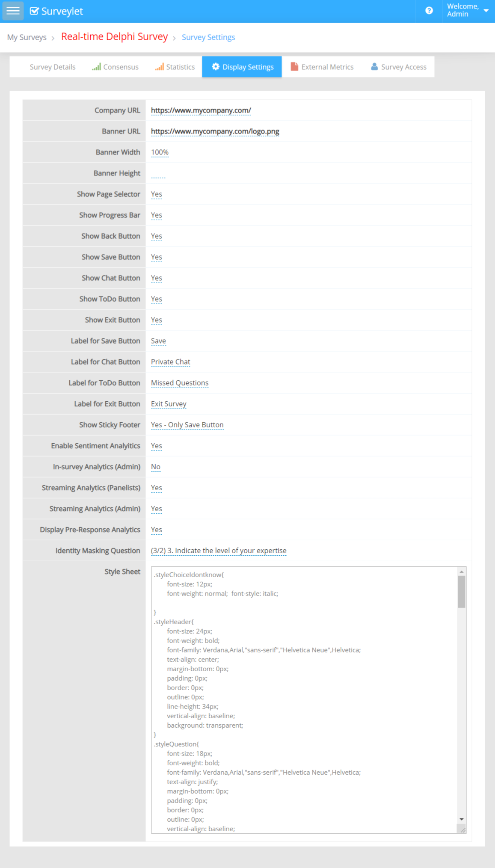This screenshot has height=868, width=495.
Task: Go to My Surveys breadcrumb
Action: point(27,37)
